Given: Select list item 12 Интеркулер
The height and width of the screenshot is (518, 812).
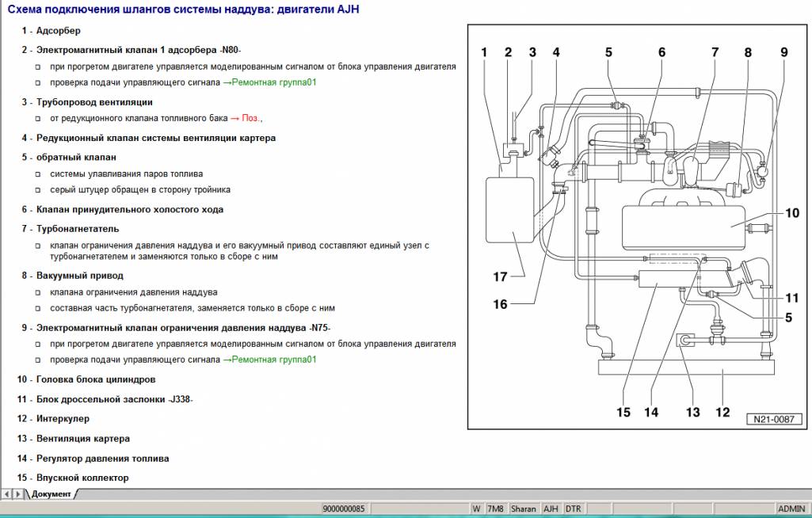Looking at the screenshot, I should 63,419.
